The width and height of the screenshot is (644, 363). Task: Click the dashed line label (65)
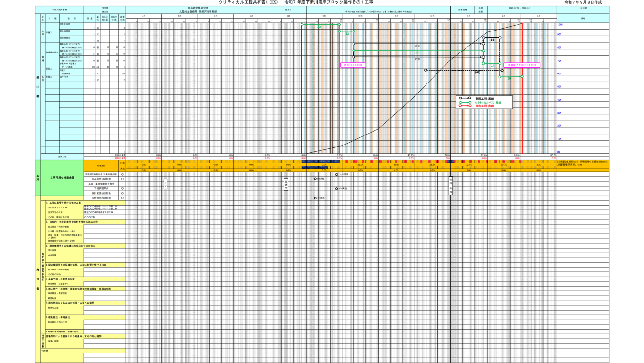coord(477,73)
